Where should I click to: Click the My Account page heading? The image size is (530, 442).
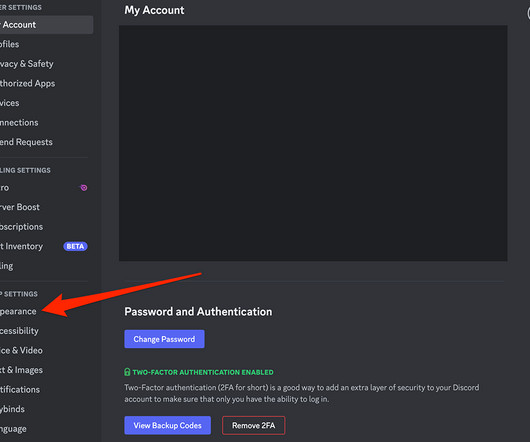[154, 10]
